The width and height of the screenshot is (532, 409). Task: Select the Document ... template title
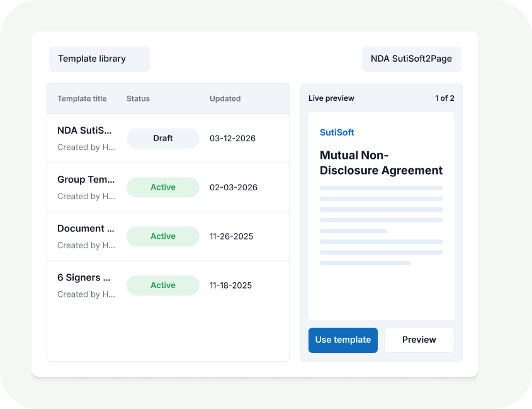click(x=85, y=229)
